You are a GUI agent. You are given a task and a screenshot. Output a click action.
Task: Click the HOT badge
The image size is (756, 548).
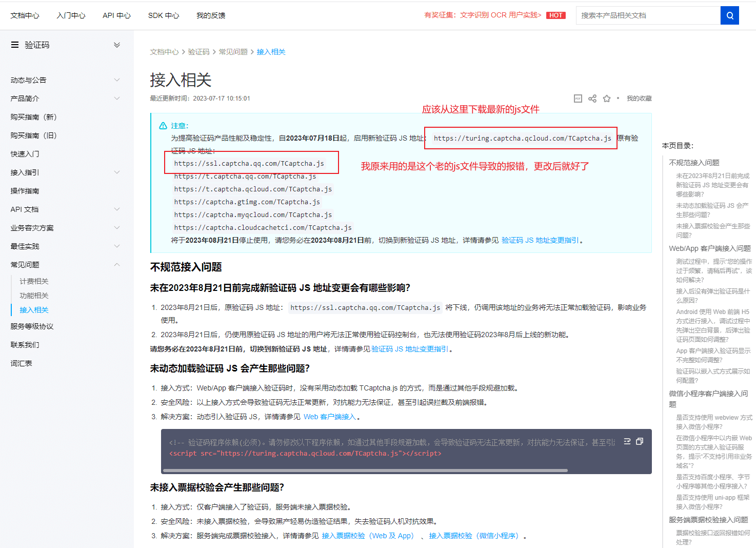(x=556, y=15)
